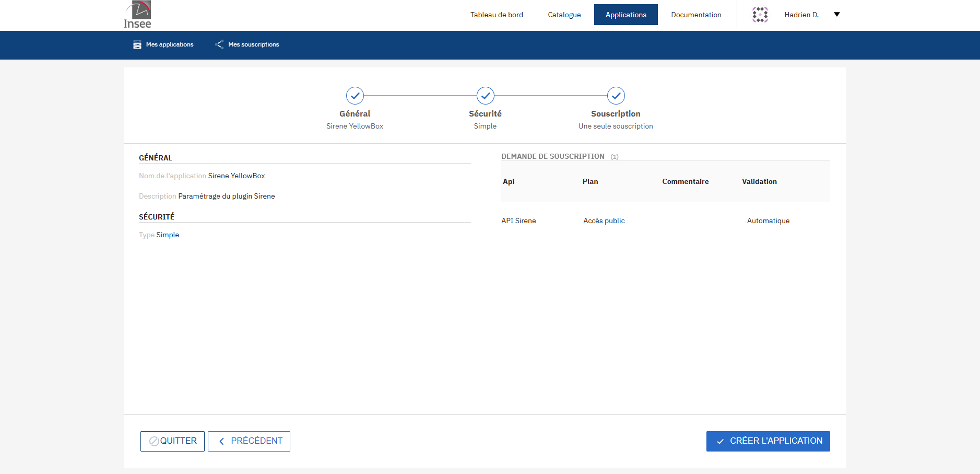Go to the Catalogue menu

564,15
